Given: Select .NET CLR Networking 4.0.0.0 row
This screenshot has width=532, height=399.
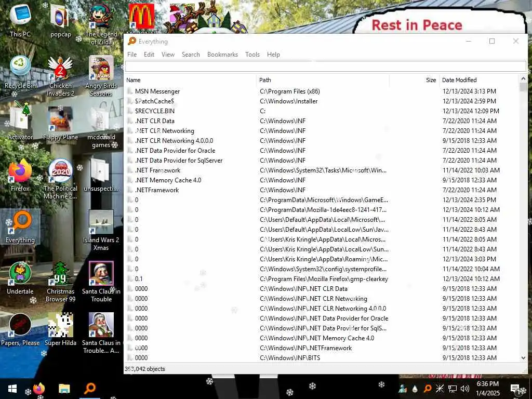Looking at the screenshot, I should point(322,140).
